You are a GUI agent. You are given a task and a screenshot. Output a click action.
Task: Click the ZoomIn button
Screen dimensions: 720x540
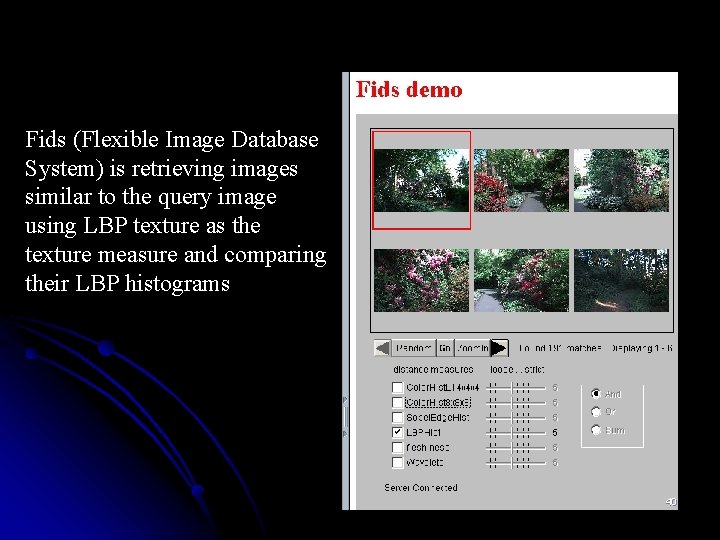(x=472, y=348)
